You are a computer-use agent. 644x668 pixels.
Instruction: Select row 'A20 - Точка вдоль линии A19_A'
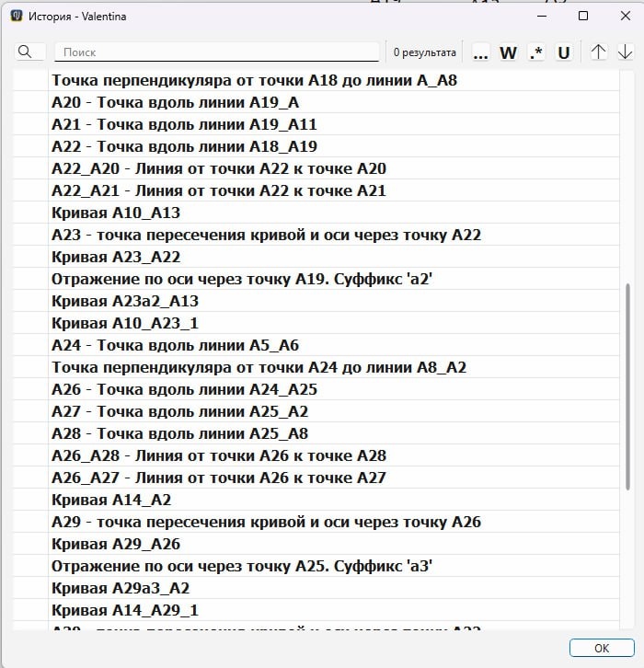[316, 102]
